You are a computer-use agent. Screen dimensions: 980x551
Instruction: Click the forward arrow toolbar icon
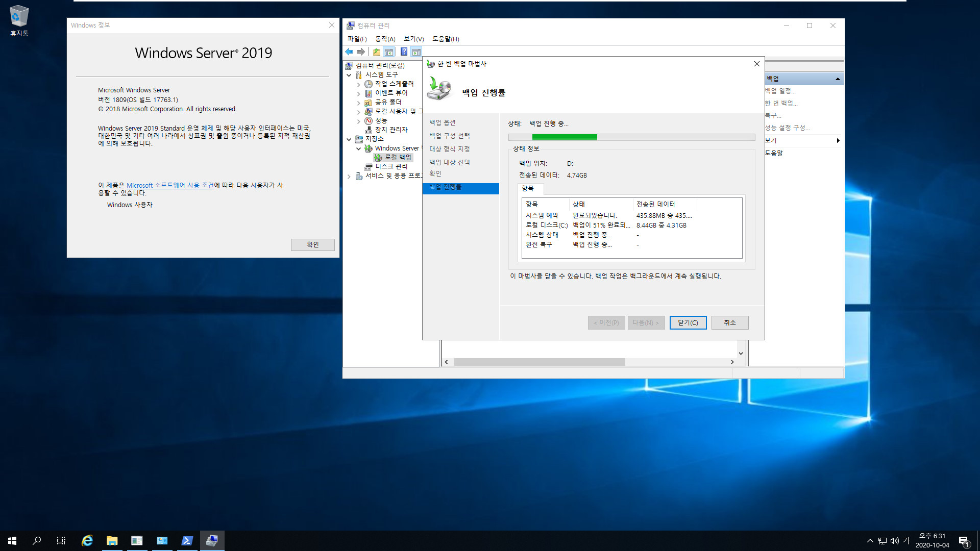click(x=361, y=52)
